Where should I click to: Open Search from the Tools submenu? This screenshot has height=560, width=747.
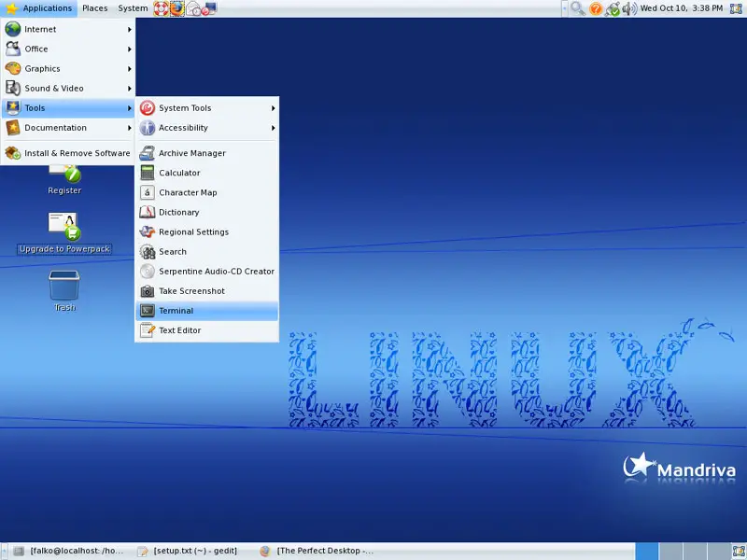click(x=206, y=251)
